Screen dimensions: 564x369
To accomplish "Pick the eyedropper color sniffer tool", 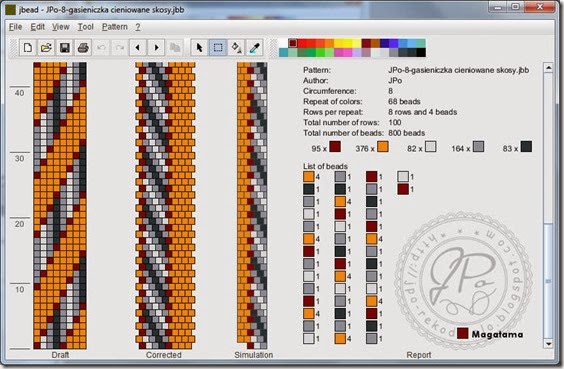I will click(x=255, y=47).
